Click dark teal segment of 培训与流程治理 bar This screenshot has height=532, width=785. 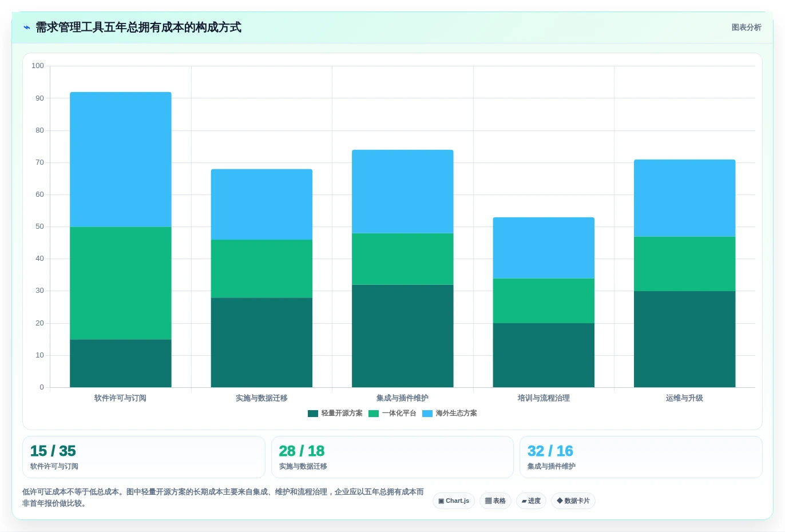click(x=544, y=355)
